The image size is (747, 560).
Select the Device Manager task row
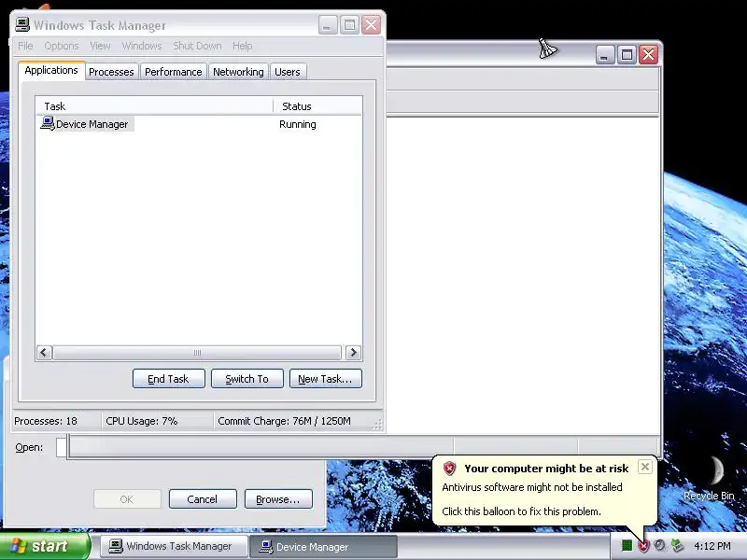click(199, 124)
